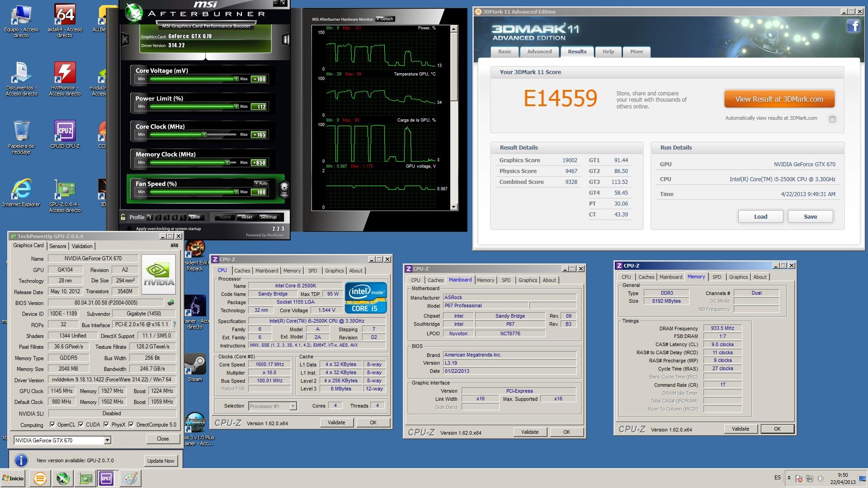868x488 pixels.
Task: Open the Afterburner Settings button
Action: (x=269, y=217)
